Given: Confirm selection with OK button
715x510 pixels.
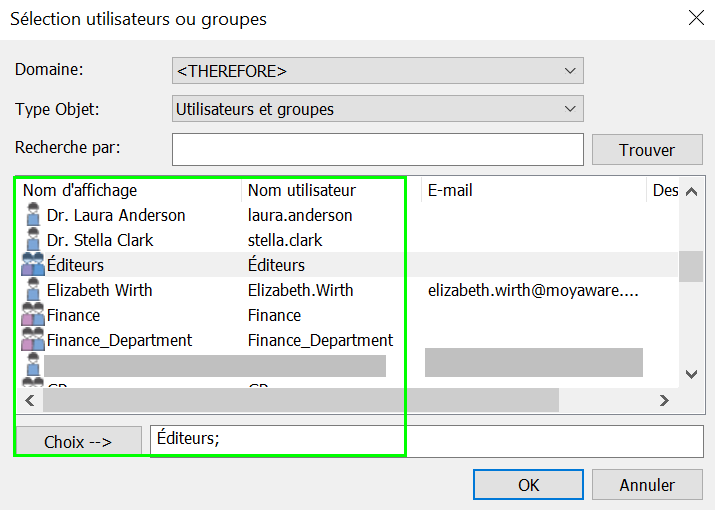Looking at the screenshot, I should (x=528, y=485).
